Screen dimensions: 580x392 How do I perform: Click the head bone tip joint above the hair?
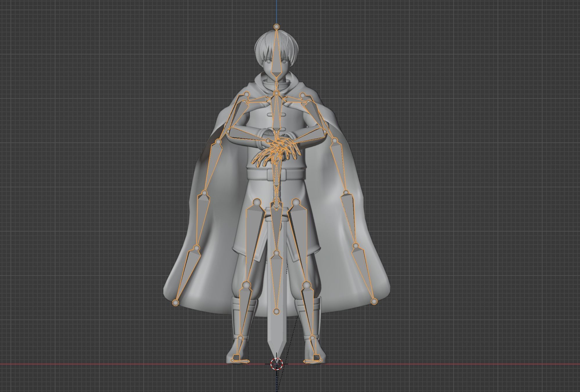point(276,27)
